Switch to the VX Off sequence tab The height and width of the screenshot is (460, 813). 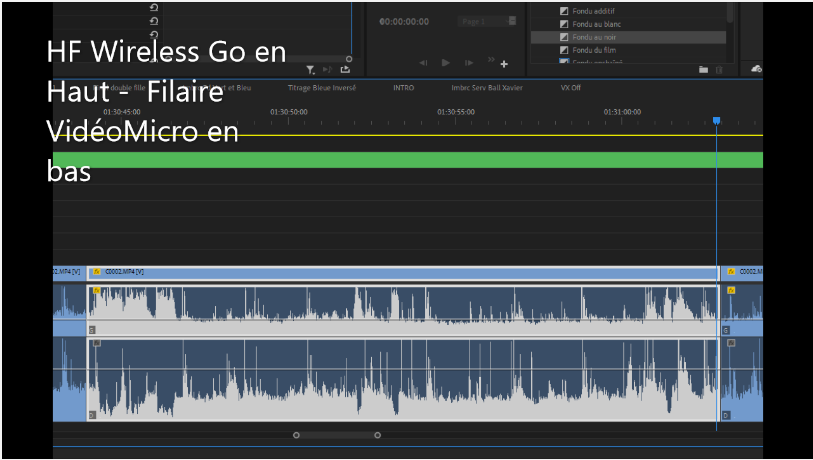click(570, 88)
